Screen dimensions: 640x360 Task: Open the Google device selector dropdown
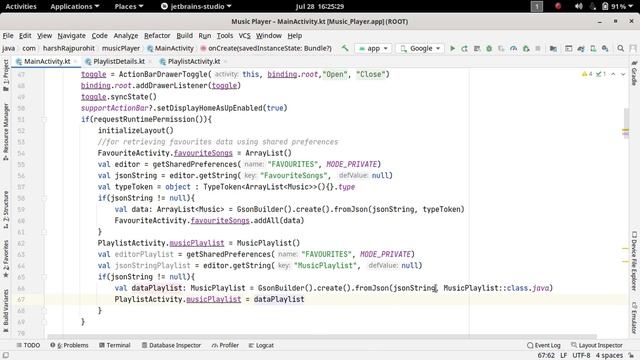(x=420, y=48)
